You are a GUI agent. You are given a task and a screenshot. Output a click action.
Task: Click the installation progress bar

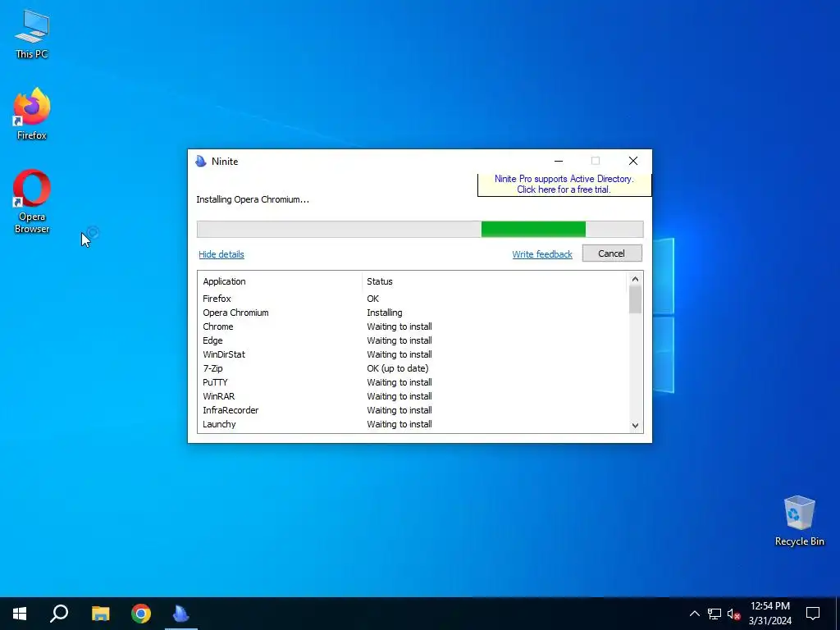point(420,230)
